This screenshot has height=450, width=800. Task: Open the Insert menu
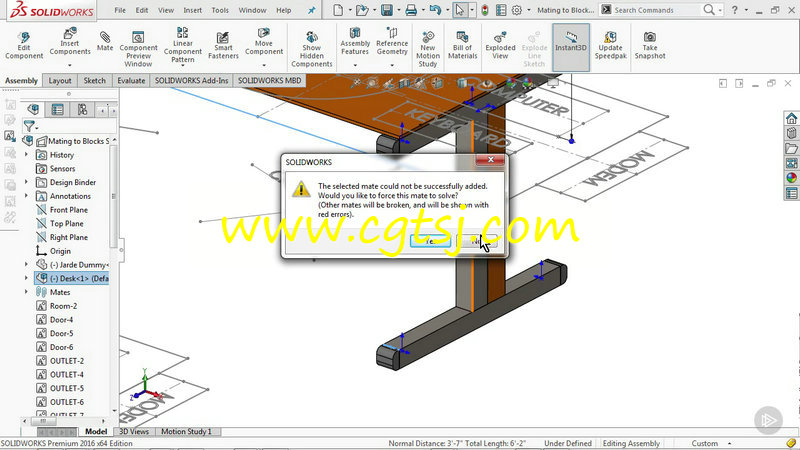(192, 10)
